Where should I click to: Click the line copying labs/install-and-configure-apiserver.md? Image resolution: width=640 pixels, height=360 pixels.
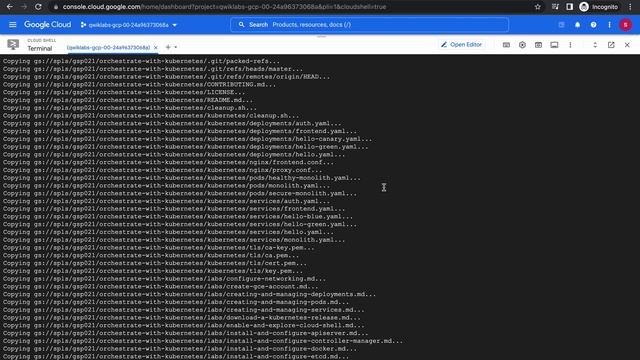[x=186, y=333]
